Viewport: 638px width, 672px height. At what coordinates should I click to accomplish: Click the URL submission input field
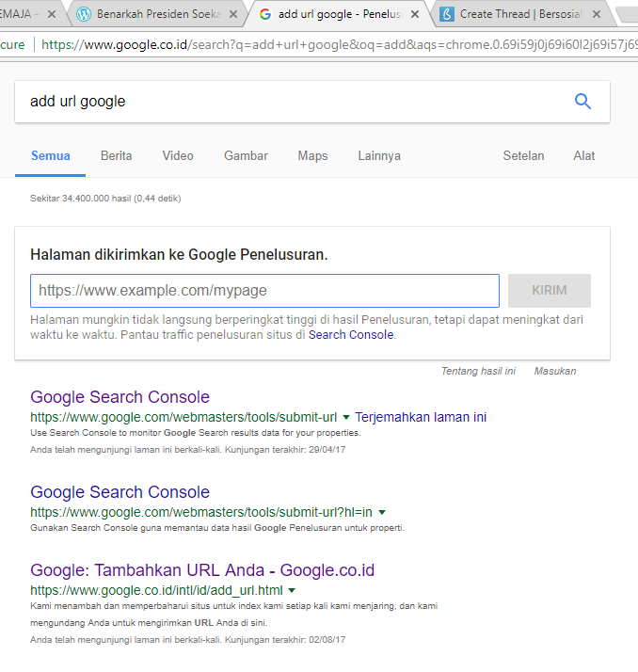tap(264, 291)
